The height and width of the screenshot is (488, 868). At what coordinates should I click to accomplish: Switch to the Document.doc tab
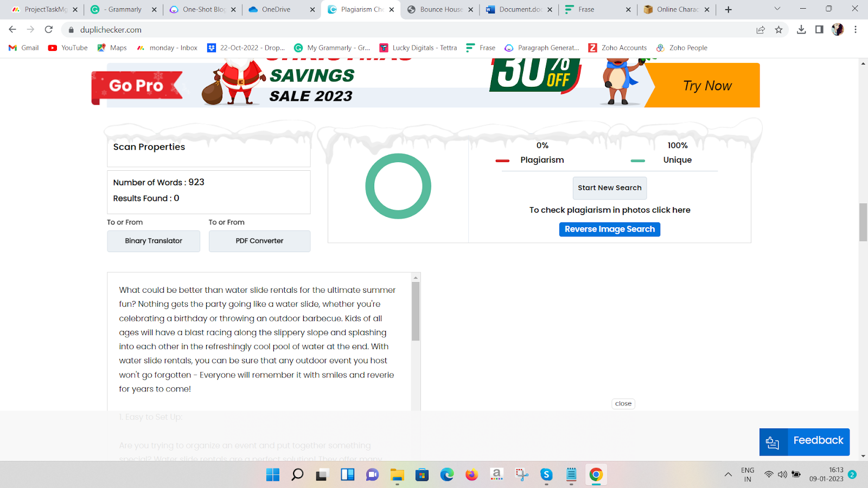[x=520, y=9]
